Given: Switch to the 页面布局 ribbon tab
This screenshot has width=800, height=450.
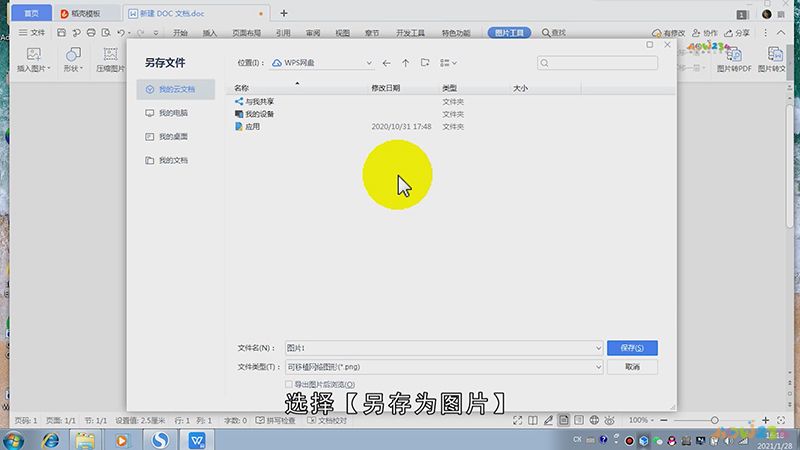Looking at the screenshot, I should (246, 33).
